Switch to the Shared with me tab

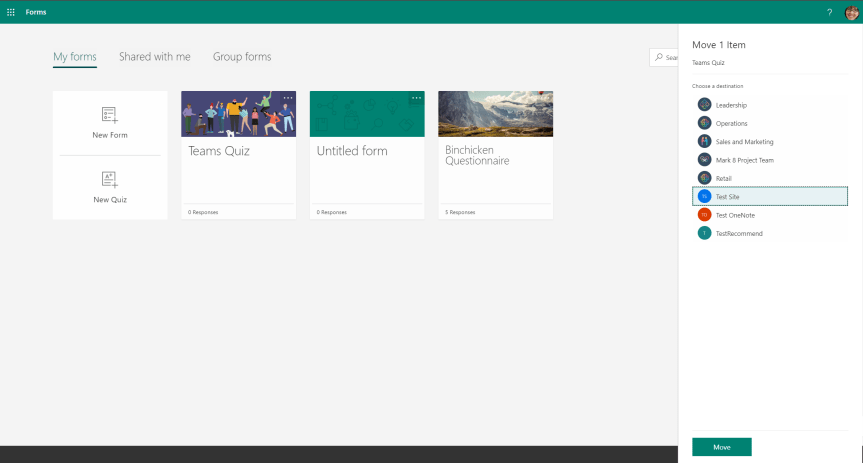[x=154, y=57]
